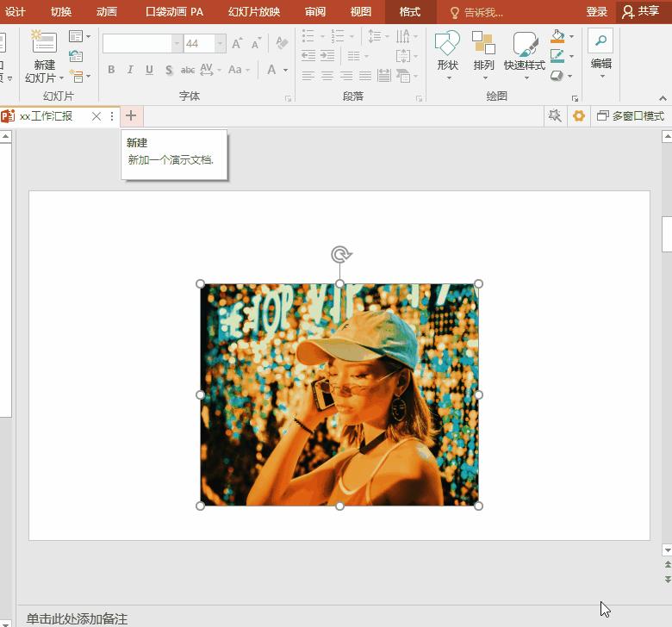Screen dimensions: 672x627
Task: Open the font name dropdown
Action: [177, 44]
